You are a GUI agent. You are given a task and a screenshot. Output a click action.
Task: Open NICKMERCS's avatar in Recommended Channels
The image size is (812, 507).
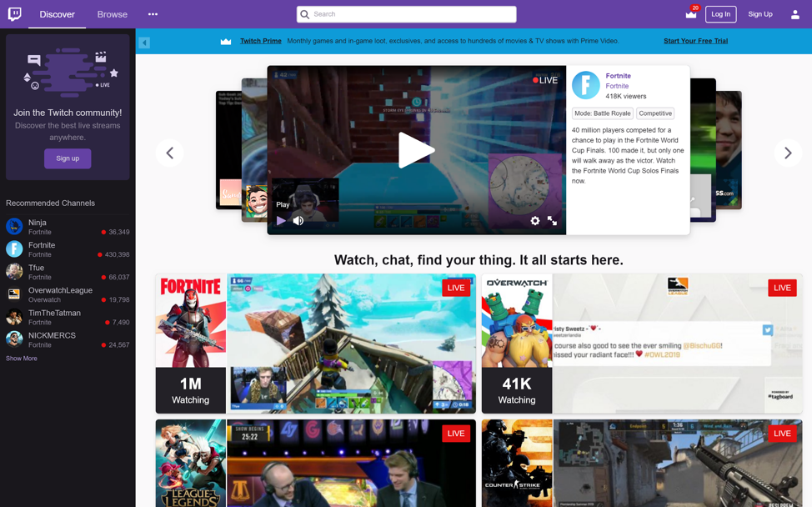click(14, 339)
